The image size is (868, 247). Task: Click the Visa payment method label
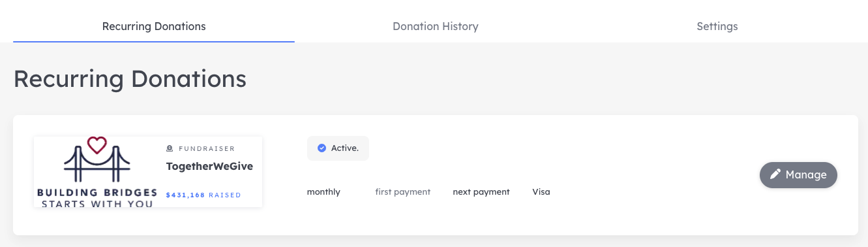click(x=541, y=192)
